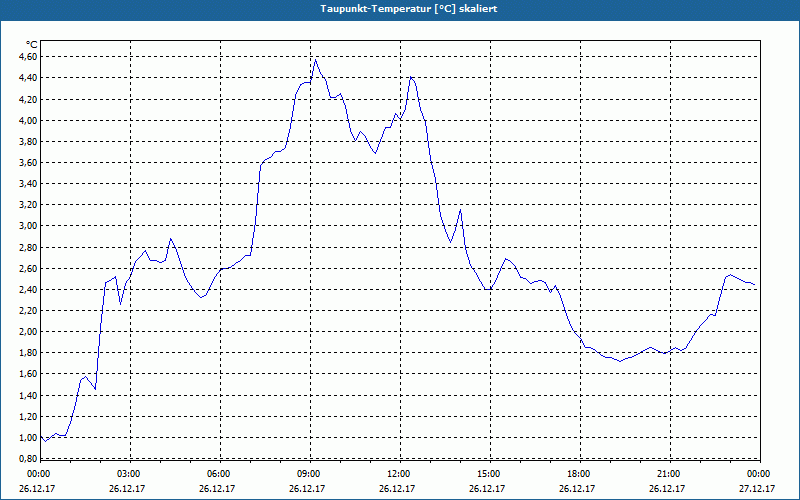Select the 26.12.17 date under 18:00
This screenshot has height=500, width=800.
(x=578, y=488)
